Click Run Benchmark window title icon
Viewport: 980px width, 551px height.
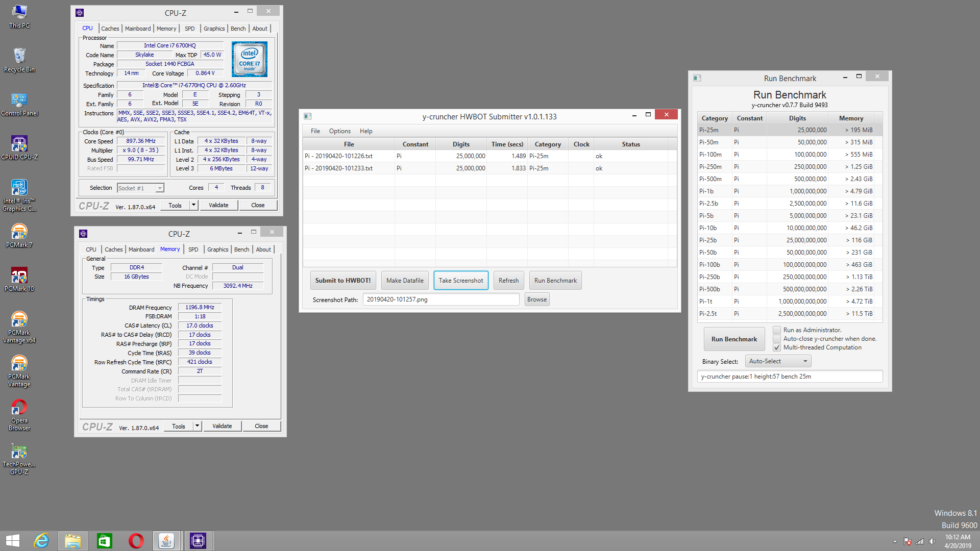697,78
